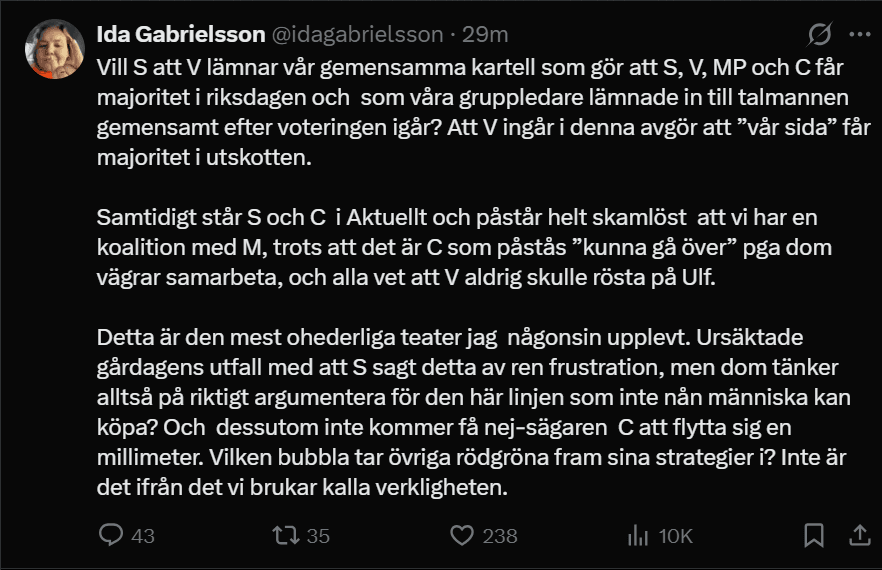Viewport: 882px width, 570px height.
Task: Click the display name Ida Gabrielsson
Action: click(x=181, y=35)
